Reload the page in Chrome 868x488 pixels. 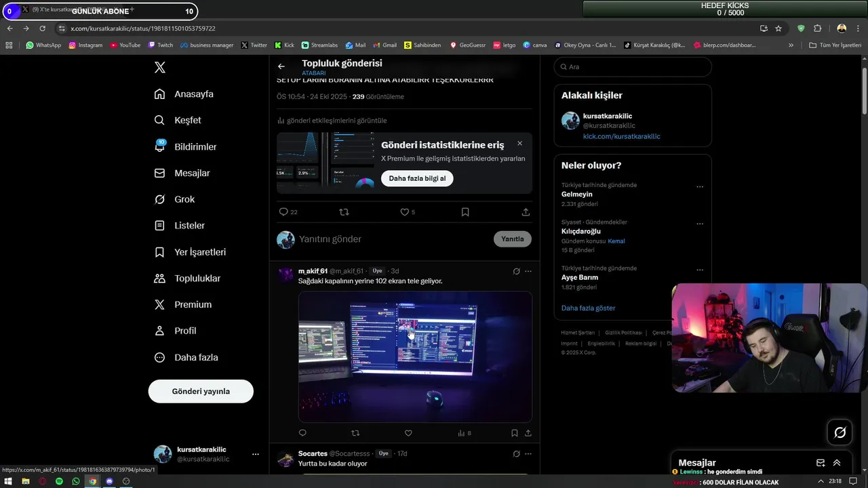click(x=42, y=28)
